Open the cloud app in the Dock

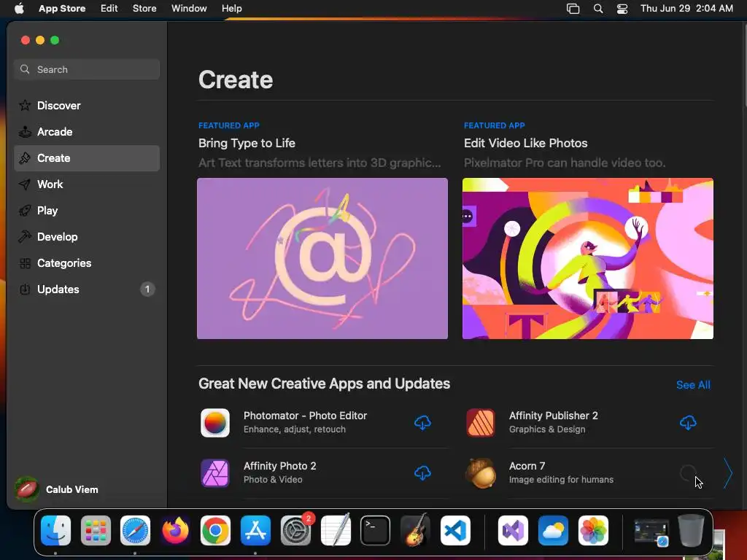point(553,531)
